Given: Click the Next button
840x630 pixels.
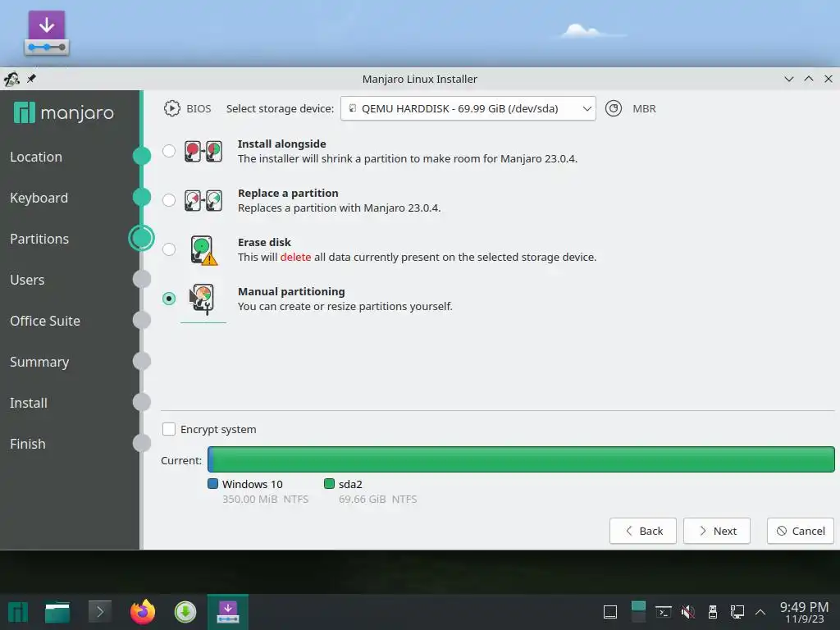Looking at the screenshot, I should pos(717,531).
